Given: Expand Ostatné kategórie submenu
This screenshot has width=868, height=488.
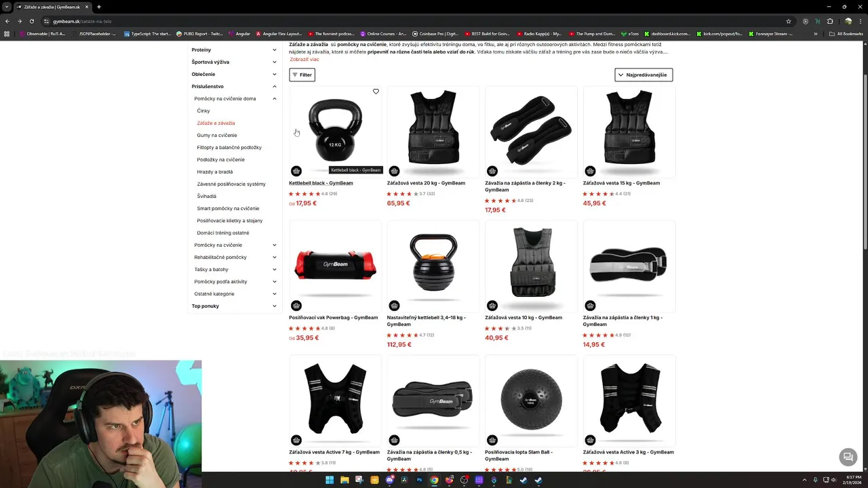Looking at the screenshot, I should coord(275,293).
